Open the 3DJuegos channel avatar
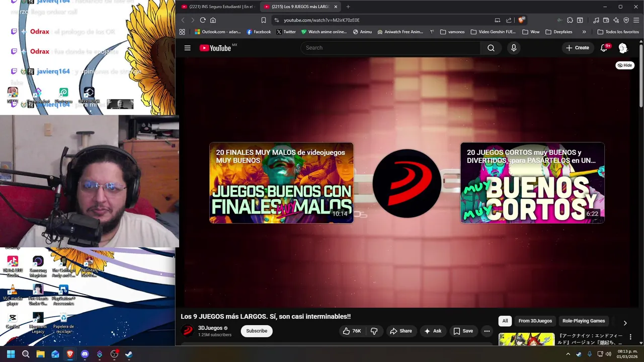Image resolution: width=644 pixels, height=362 pixels. pyautogui.click(x=188, y=330)
